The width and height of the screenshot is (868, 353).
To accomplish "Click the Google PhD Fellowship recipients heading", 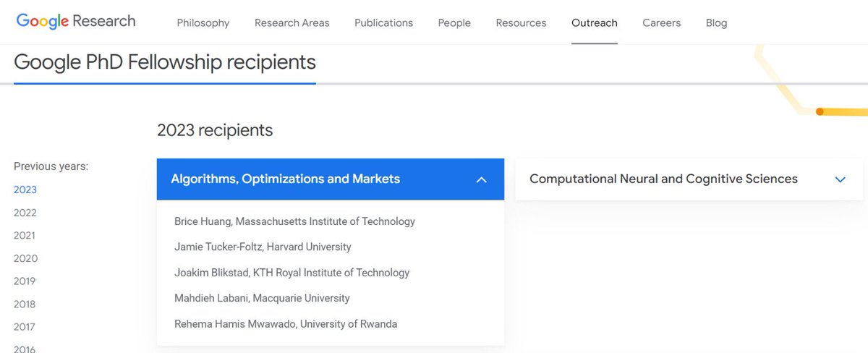I will point(165,62).
